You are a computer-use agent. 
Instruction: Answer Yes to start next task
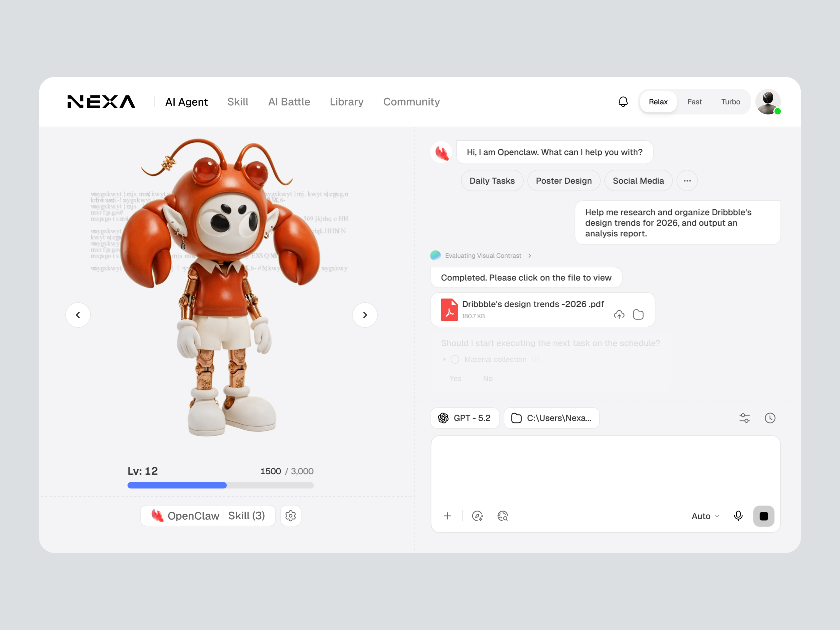455,378
